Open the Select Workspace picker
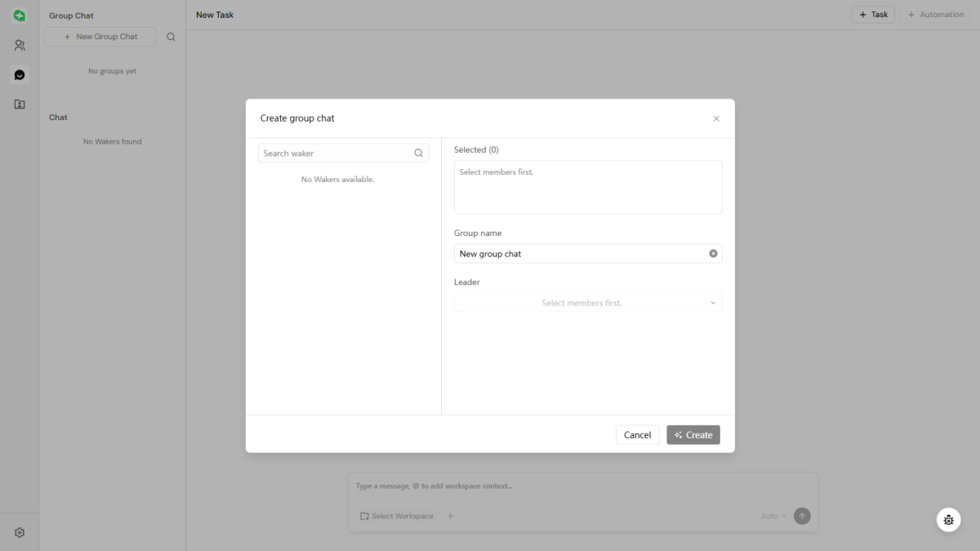The height and width of the screenshot is (551, 980). [397, 516]
